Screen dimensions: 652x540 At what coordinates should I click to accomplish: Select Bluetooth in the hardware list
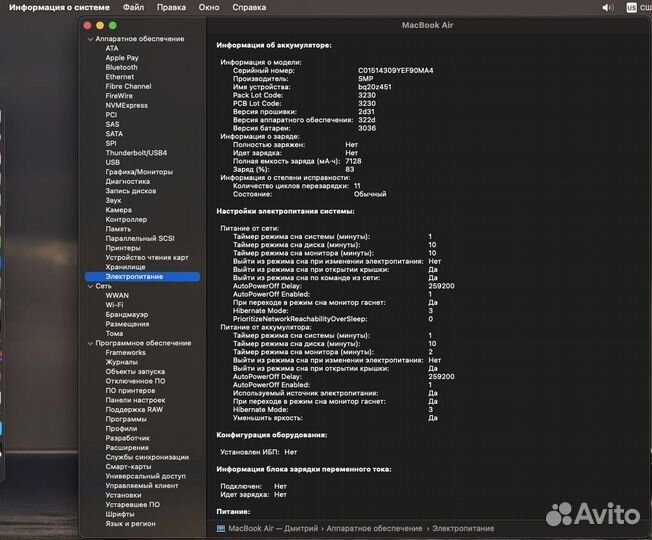pyautogui.click(x=121, y=67)
